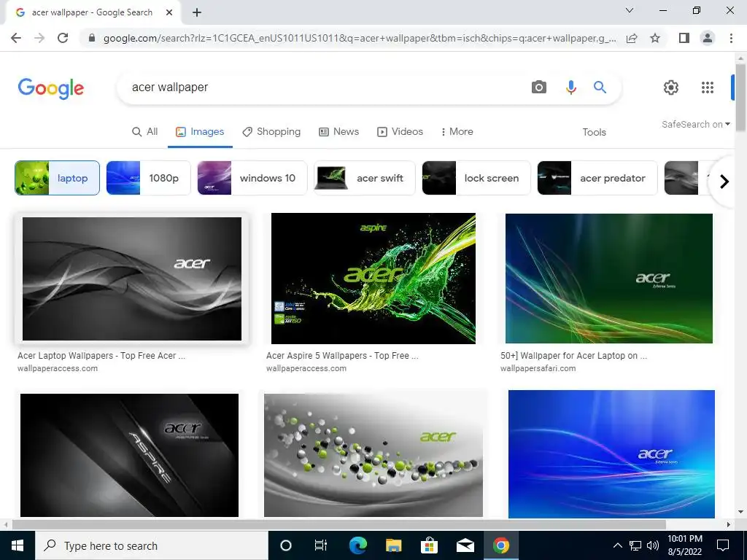Open black Aspire diagonal wallpaper thumbnail
Screen dimensions: 747x560
click(x=129, y=455)
